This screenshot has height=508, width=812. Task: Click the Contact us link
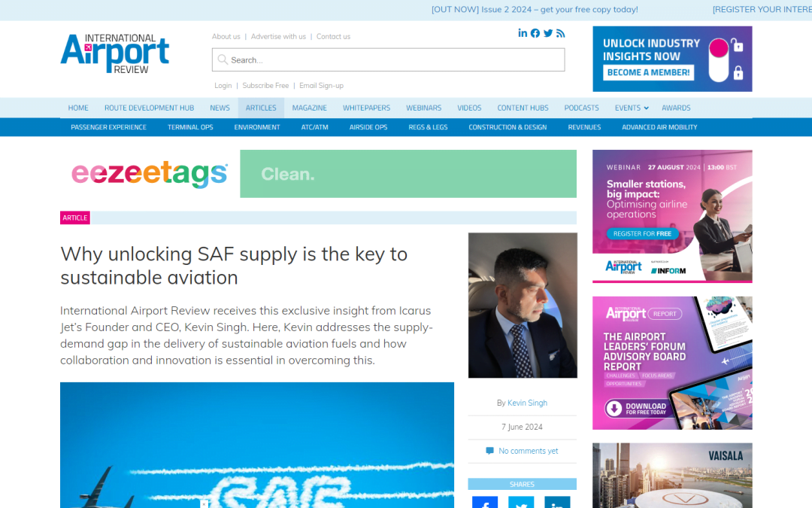tap(333, 36)
